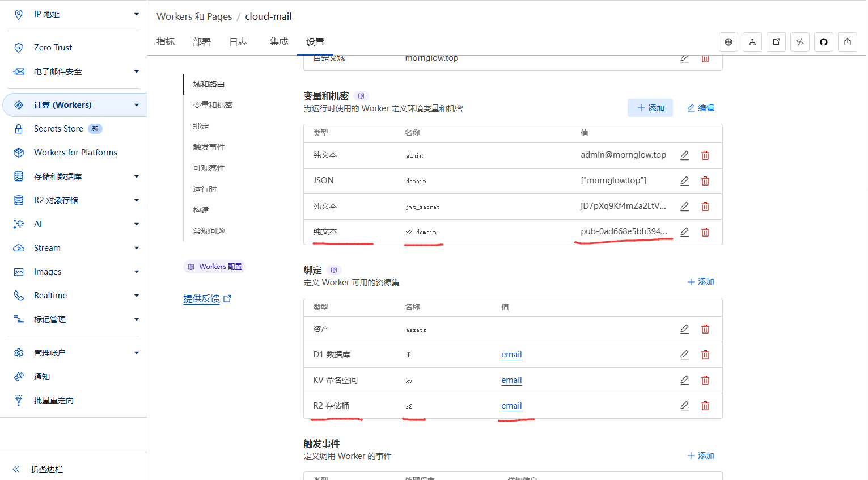Click the globe icon in top toolbar
Image resolution: width=868 pixels, height=480 pixels.
[729, 42]
